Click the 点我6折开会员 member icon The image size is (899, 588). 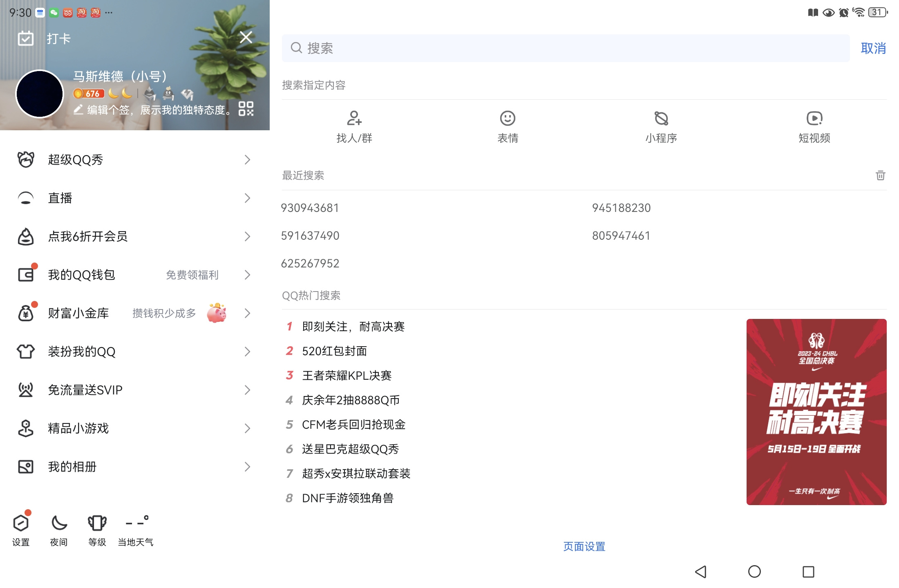(26, 236)
